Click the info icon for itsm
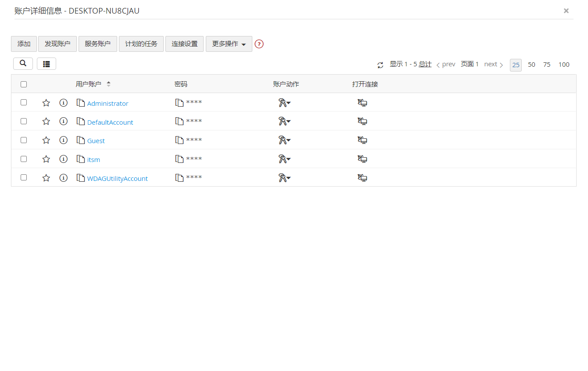Image resolution: width=588 pixels, height=371 pixels. (64, 159)
